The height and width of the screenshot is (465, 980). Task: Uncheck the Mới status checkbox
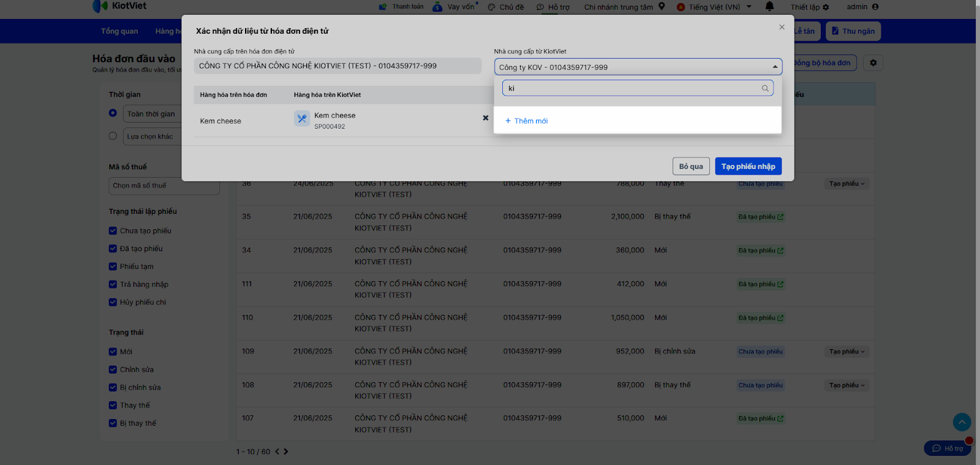tap(113, 352)
